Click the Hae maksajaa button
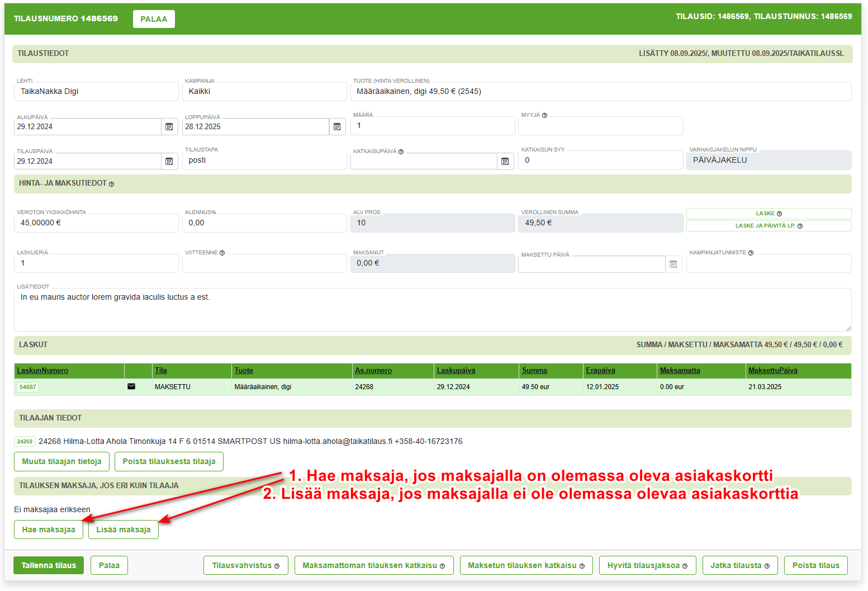This screenshot has height=591, width=868. click(x=49, y=529)
